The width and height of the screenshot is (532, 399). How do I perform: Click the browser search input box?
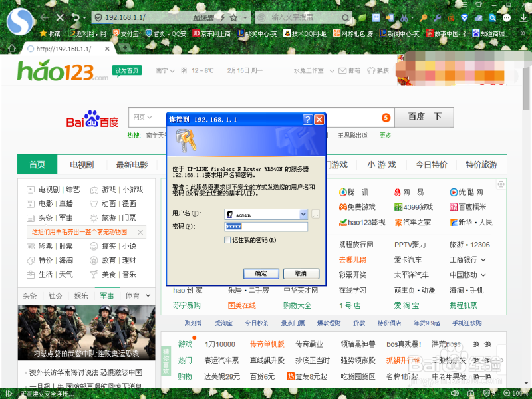tap(304, 17)
